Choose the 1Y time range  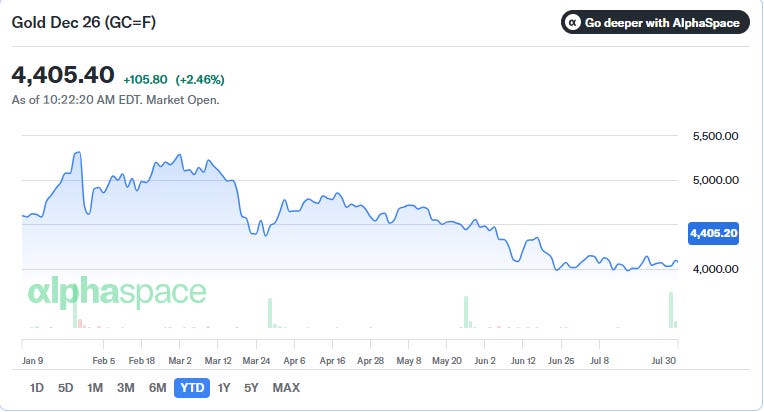coord(224,388)
